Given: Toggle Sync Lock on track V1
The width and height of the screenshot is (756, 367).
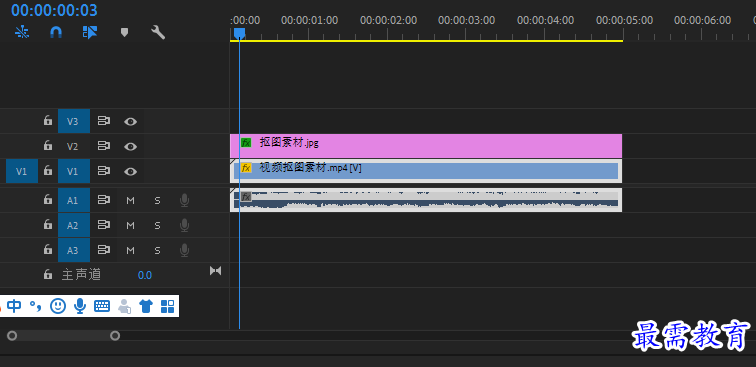Looking at the screenshot, I should [x=104, y=171].
